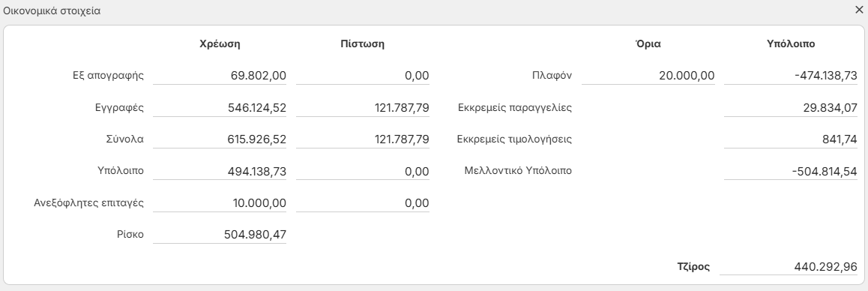Select the Ανεξόφλητες επιταγές debit field 10.000,00
The height and width of the screenshot is (291, 868).
coord(220,202)
